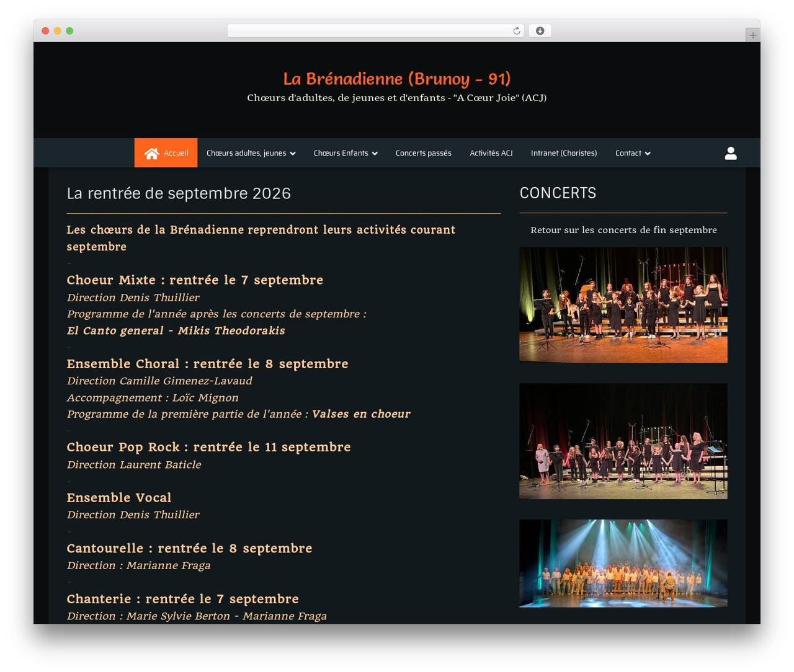Click El Canto general - Mikis Theodorakis text

[x=176, y=330]
